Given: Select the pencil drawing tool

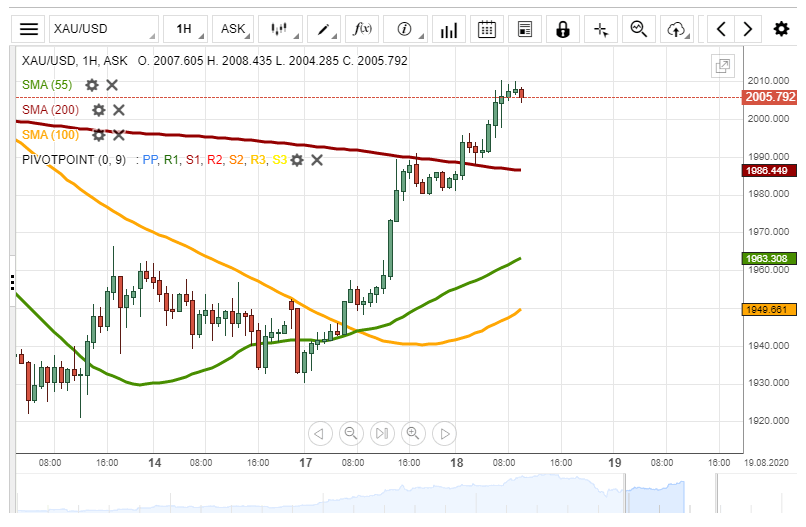Looking at the screenshot, I should 323,29.
